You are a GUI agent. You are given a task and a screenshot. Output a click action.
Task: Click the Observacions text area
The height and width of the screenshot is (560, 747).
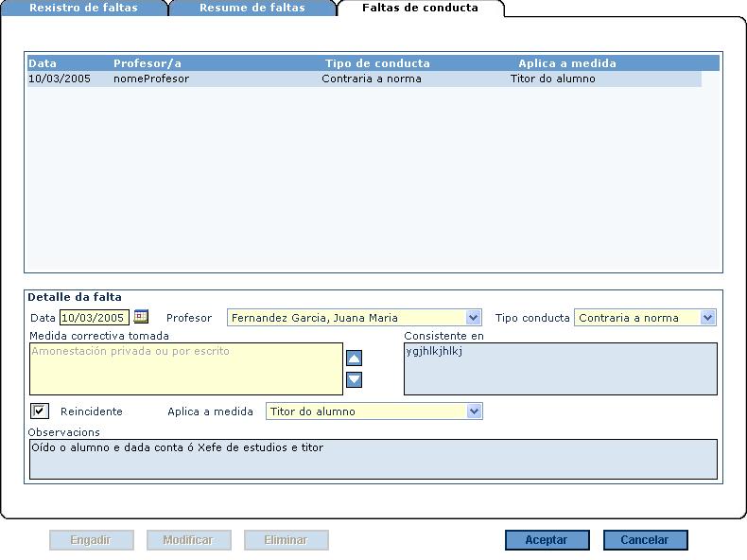pos(373,459)
